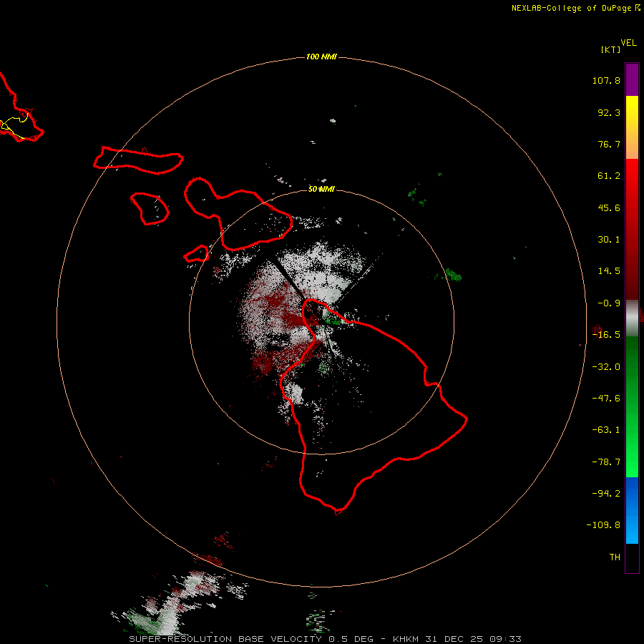
Task: Click the TH label at scale bottom
Action: point(615,557)
